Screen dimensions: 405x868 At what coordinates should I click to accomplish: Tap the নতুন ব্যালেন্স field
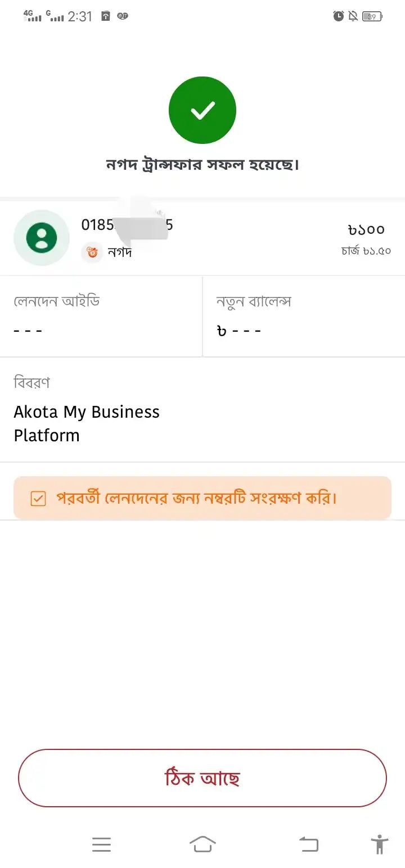pyautogui.click(x=304, y=316)
